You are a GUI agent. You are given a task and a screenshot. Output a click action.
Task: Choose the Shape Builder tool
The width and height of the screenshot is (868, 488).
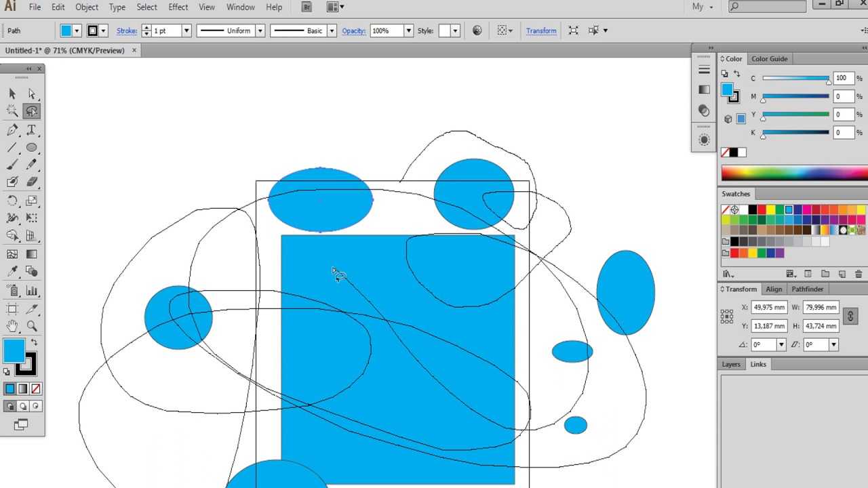coord(12,236)
